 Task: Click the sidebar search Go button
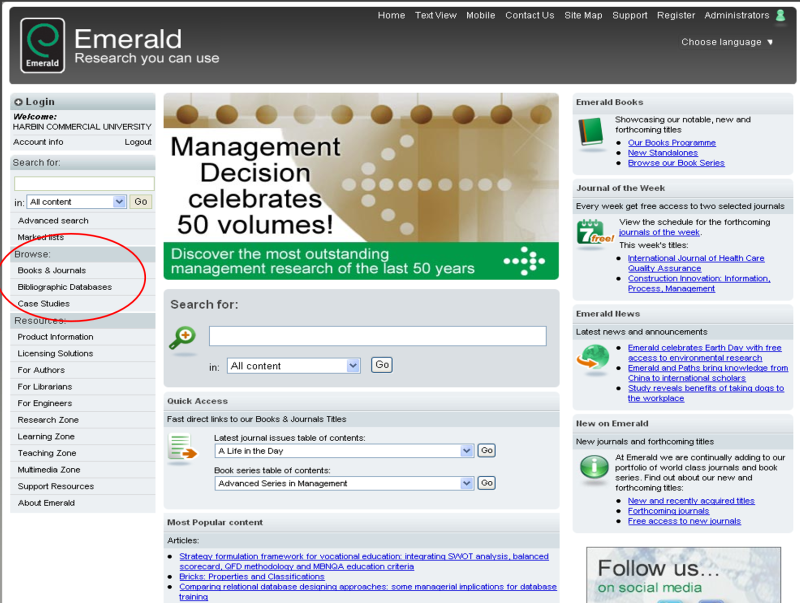[141, 202]
